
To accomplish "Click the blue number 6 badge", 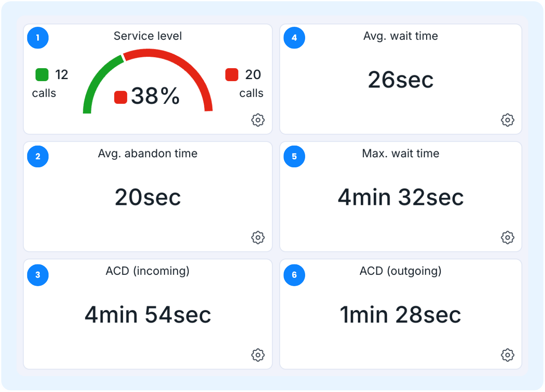I will pos(294,275).
